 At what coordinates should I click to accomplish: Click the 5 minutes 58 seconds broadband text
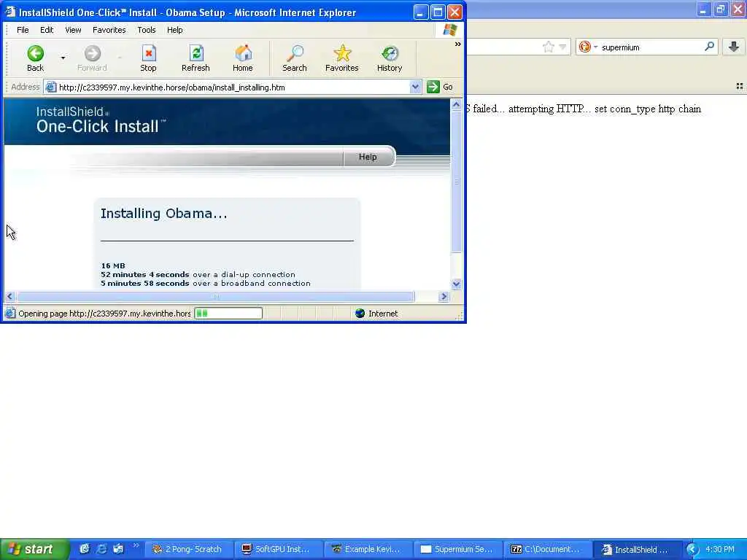(206, 284)
